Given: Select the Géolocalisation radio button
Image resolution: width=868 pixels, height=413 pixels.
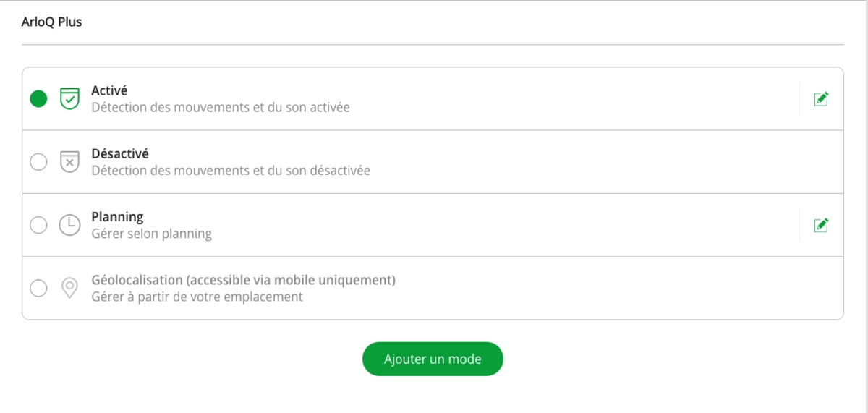Looking at the screenshot, I should pos(38,288).
